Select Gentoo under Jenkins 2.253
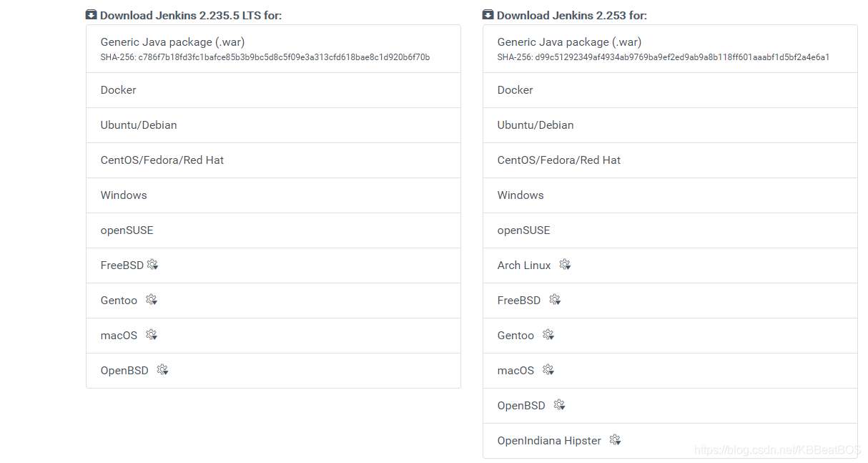 (x=670, y=336)
